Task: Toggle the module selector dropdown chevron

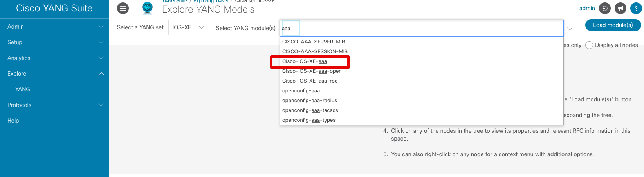Action: (570, 29)
